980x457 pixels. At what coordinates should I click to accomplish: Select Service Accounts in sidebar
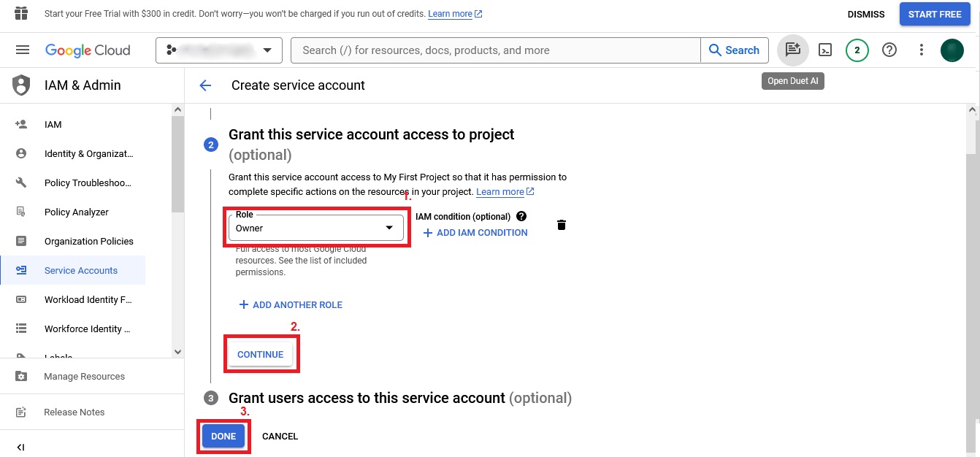(x=80, y=270)
